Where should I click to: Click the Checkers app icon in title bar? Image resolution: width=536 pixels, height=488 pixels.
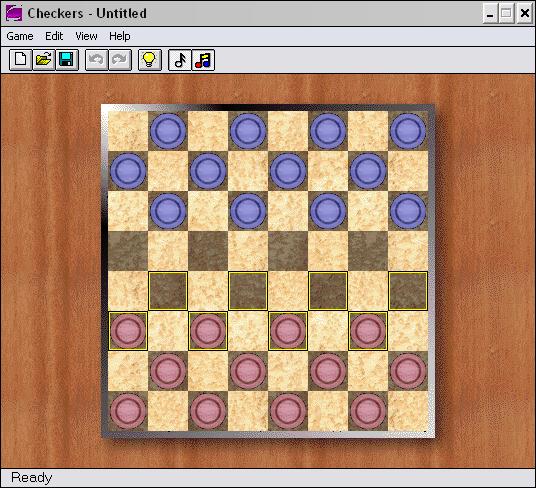click(14, 14)
